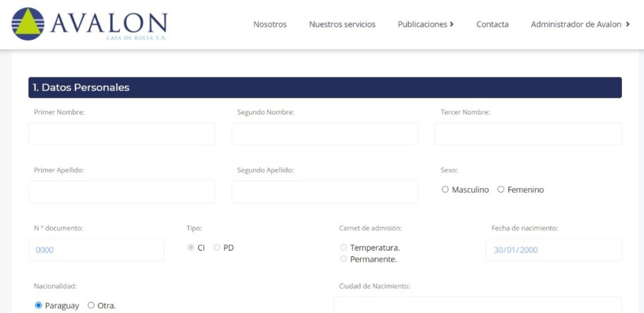644x313 pixels.
Task: Click the Tercer Nombre input field
Action: point(528,134)
